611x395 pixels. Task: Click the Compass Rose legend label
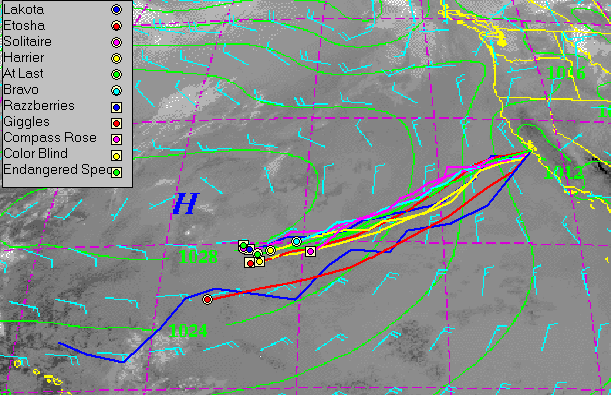pos(50,138)
